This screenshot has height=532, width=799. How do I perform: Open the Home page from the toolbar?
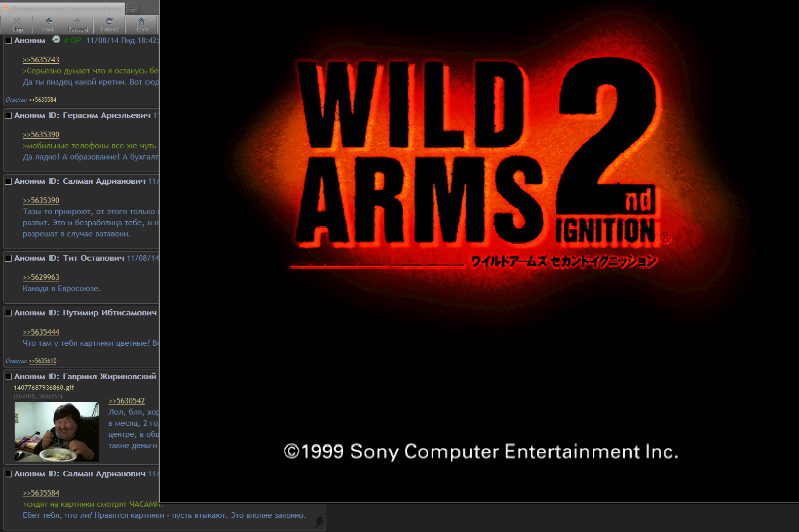(x=141, y=24)
